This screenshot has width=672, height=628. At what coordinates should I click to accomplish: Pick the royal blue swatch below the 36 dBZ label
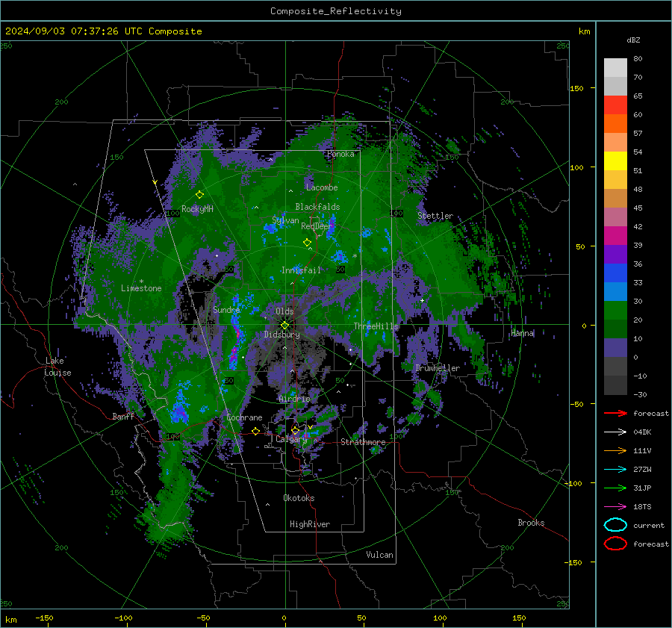pos(615,273)
